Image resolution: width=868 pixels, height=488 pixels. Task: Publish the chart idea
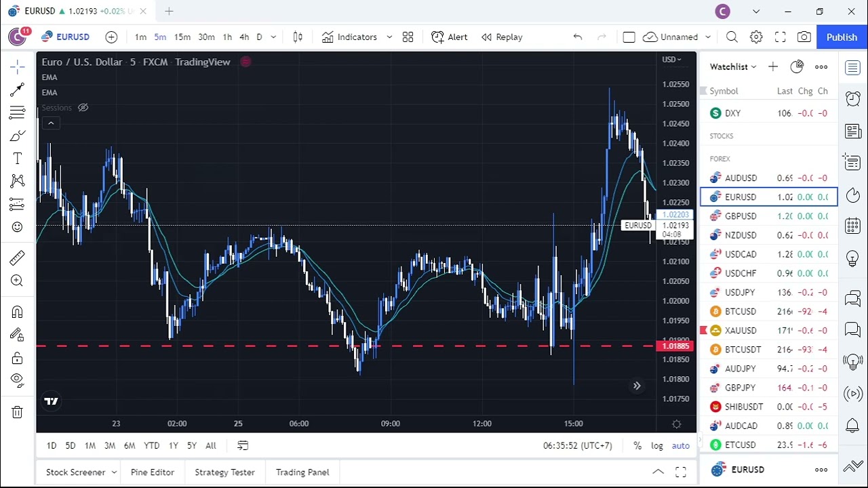[842, 37]
